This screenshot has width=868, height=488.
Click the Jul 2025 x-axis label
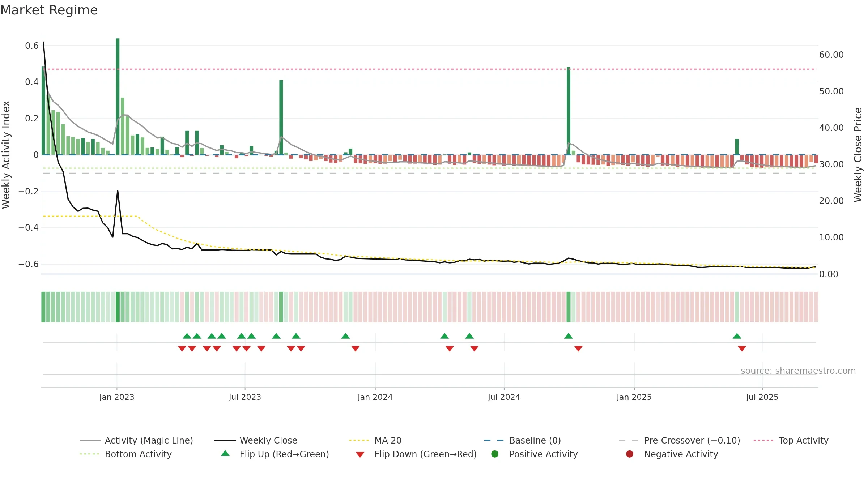762,397
